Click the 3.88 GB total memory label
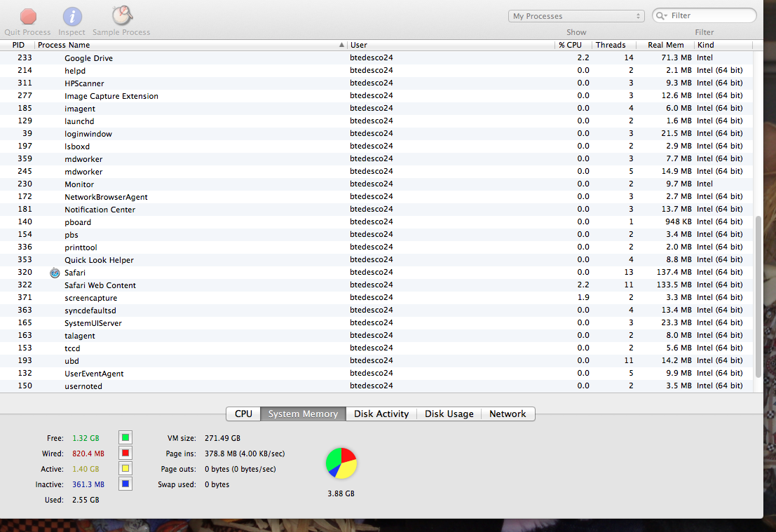 click(341, 493)
